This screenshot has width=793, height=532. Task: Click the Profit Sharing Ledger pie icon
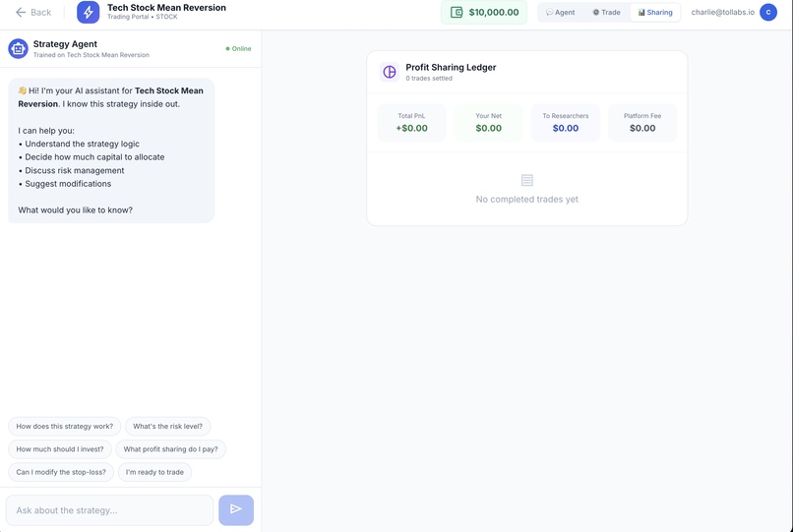coord(390,72)
